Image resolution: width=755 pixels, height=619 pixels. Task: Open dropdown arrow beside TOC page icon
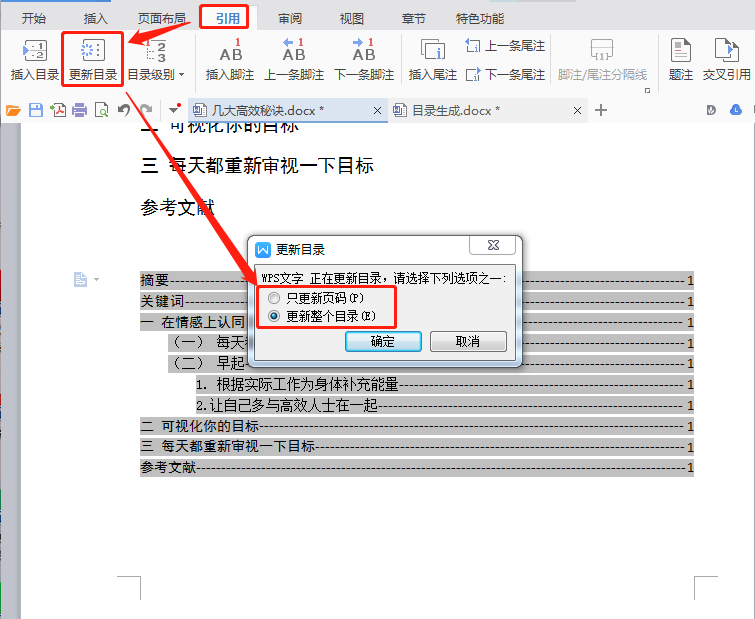pos(96,279)
